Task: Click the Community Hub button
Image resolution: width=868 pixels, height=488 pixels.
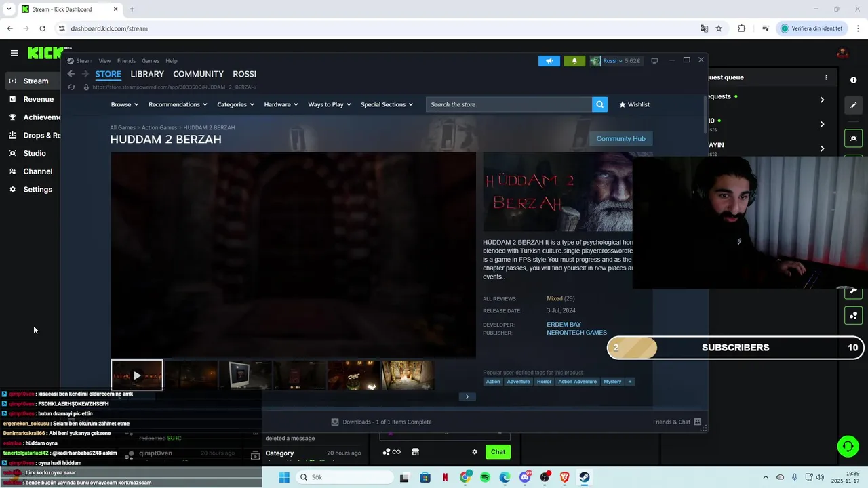Action: [x=620, y=138]
